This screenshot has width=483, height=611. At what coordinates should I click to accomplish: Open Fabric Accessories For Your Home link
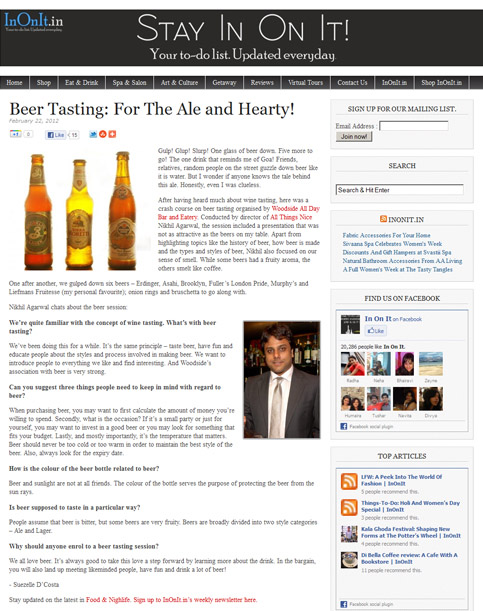[x=386, y=235]
